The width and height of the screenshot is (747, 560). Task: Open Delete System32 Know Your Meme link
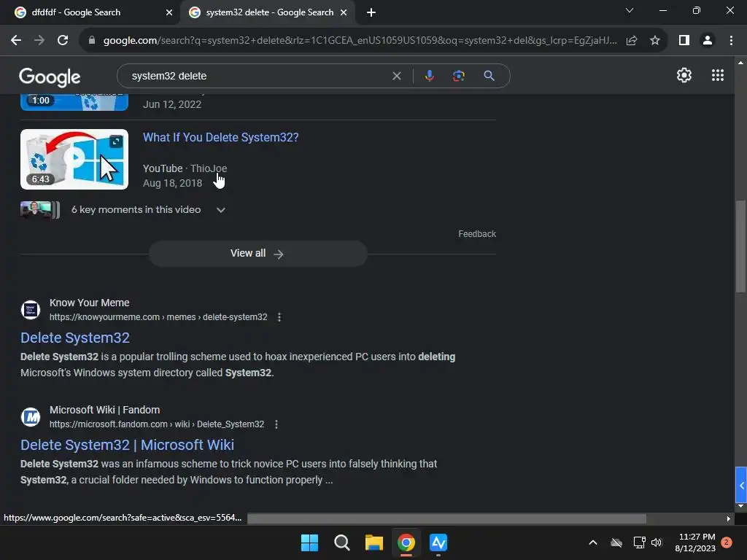[x=75, y=338]
